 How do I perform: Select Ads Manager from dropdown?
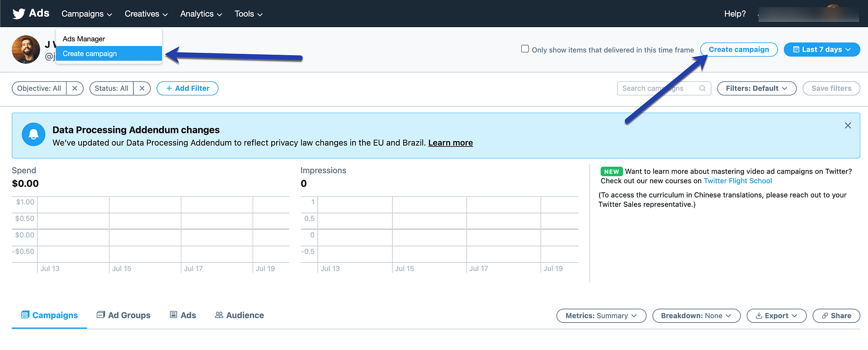[108, 39]
